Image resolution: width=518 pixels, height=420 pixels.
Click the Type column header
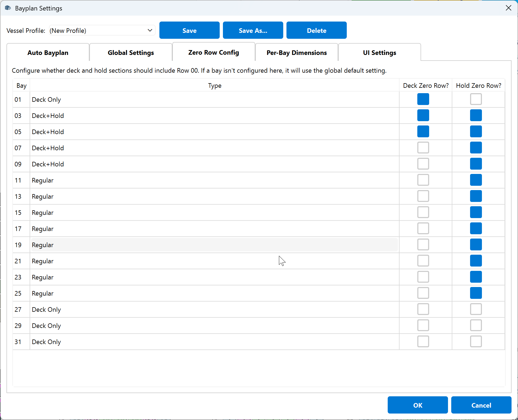pyautogui.click(x=215, y=86)
